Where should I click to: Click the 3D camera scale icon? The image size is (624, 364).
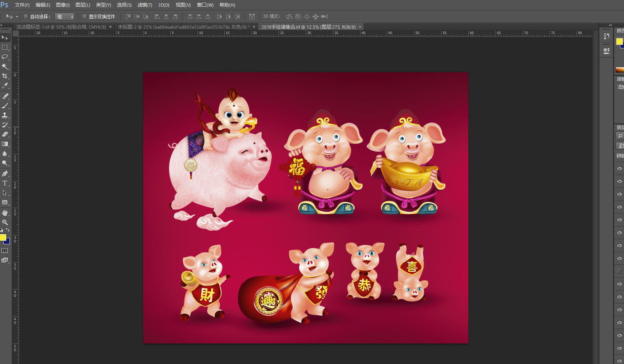click(324, 16)
